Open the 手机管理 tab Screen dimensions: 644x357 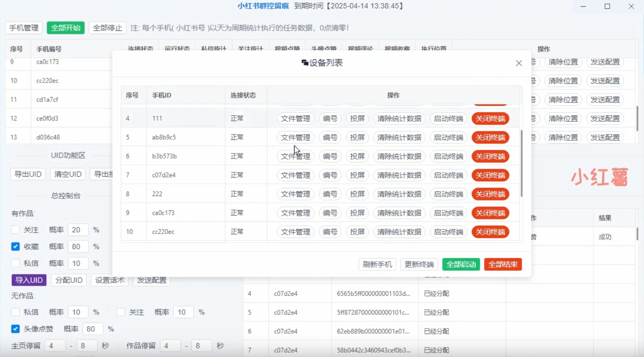(x=24, y=28)
